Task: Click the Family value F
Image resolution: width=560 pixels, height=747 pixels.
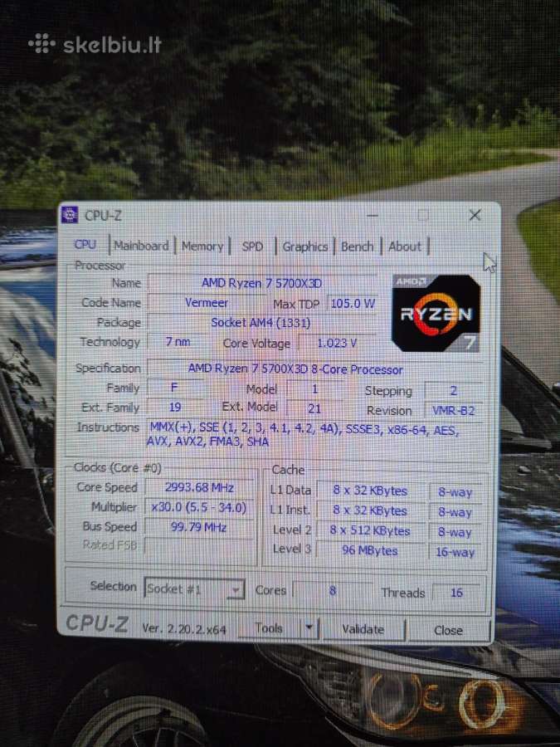Action: pyautogui.click(x=174, y=388)
